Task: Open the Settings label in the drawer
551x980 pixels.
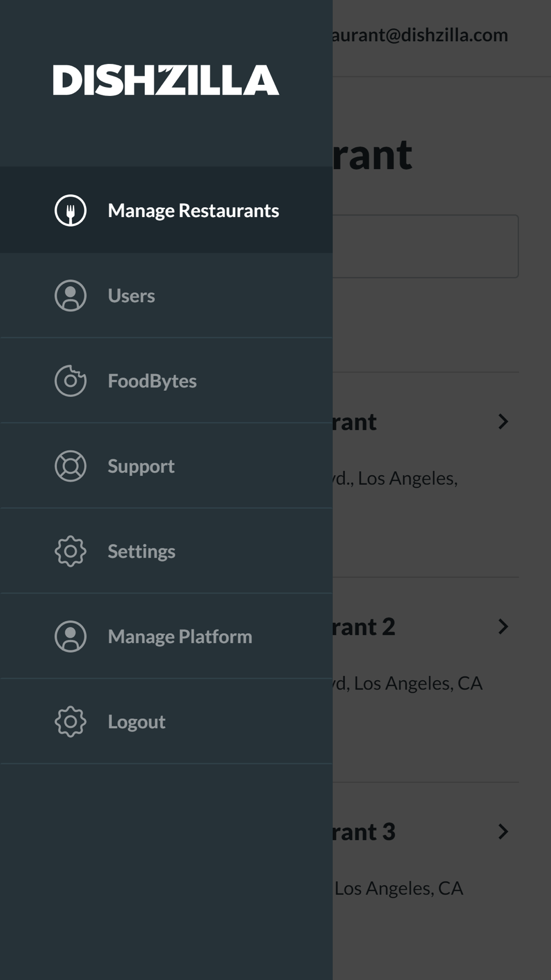Action: click(142, 552)
